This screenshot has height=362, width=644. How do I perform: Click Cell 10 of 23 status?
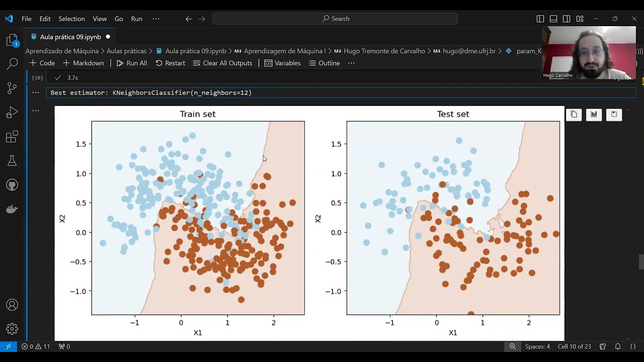[575, 346]
